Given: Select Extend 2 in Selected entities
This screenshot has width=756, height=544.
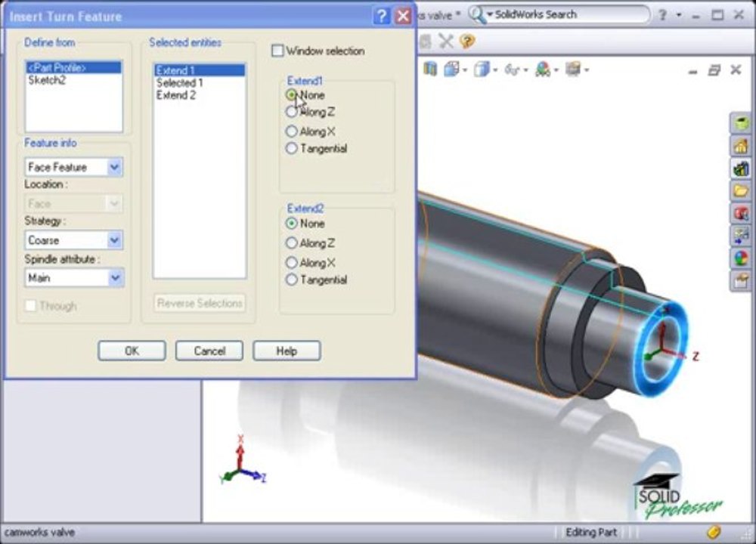Looking at the screenshot, I should click(x=199, y=95).
